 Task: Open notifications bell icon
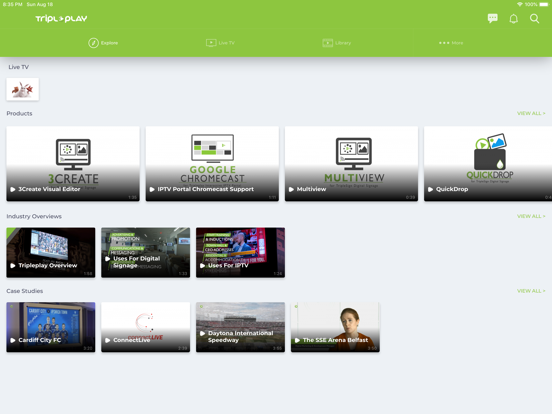click(x=514, y=18)
